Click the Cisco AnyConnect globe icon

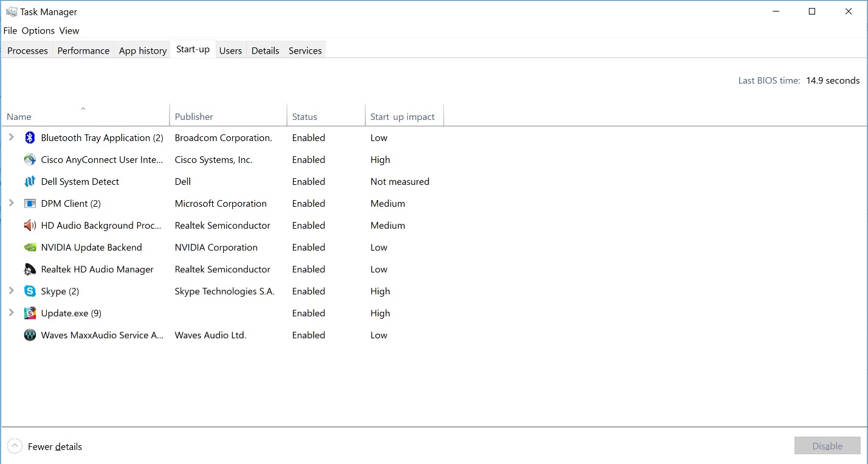[x=30, y=160]
